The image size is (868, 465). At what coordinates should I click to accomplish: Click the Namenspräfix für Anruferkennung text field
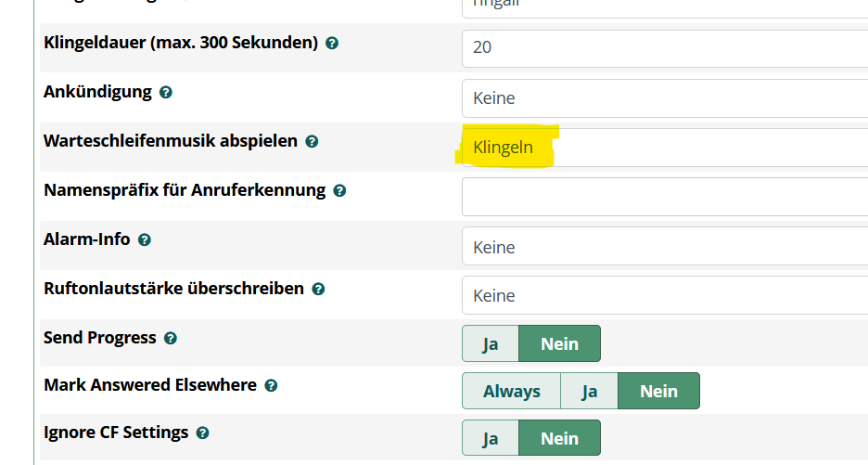pyautogui.click(x=664, y=197)
